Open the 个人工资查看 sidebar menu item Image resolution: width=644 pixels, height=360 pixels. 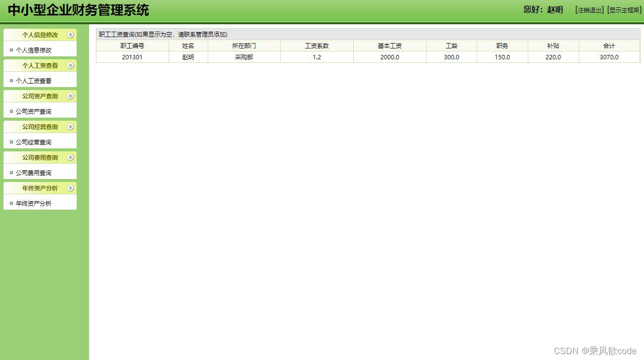[x=34, y=81]
